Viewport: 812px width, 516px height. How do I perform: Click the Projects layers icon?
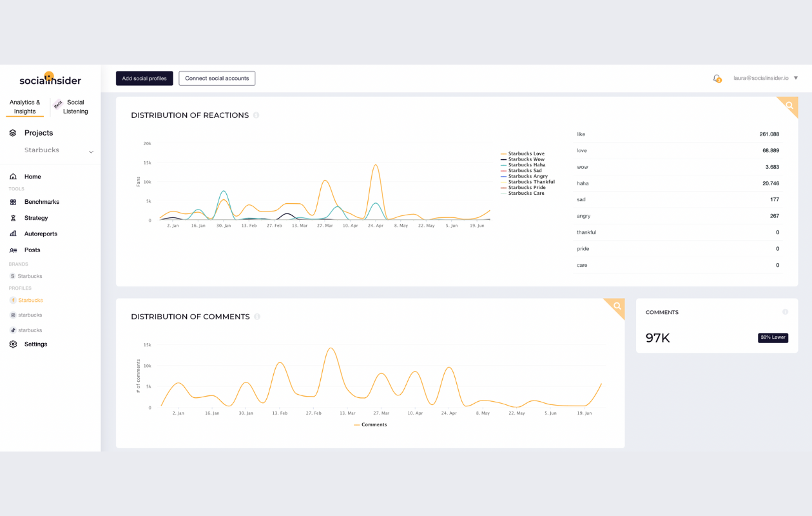point(13,133)
